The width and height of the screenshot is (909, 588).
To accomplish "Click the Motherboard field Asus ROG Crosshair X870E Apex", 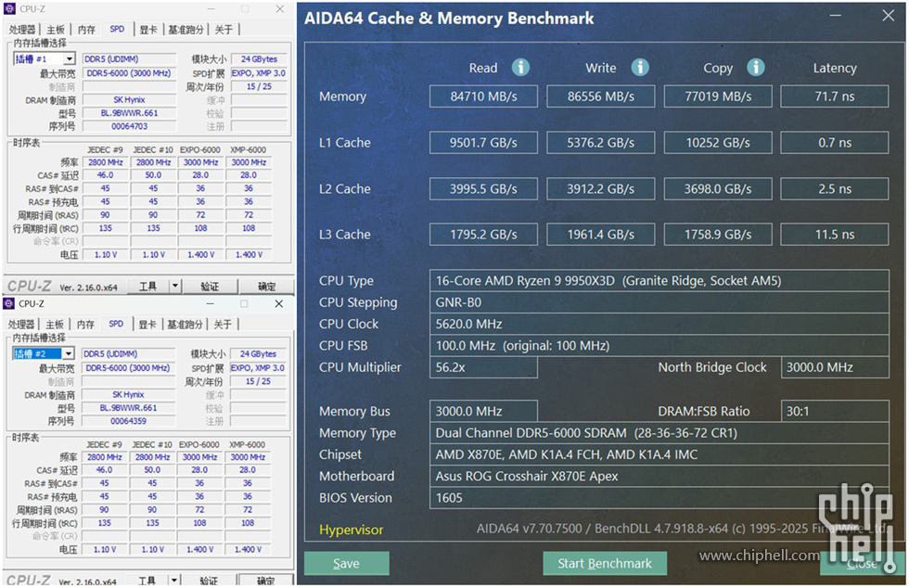I will 659,476.
